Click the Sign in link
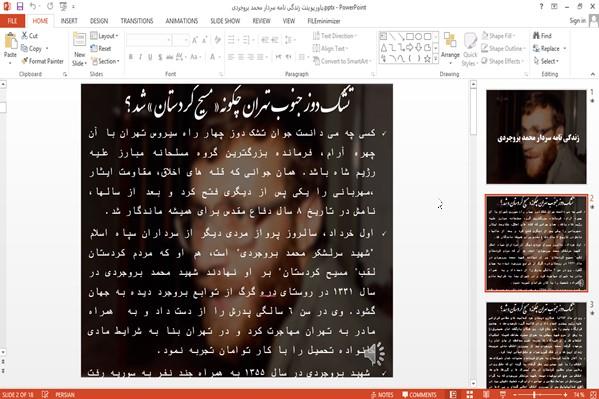This screenshot has width=599, height=399. coord(577,21)
